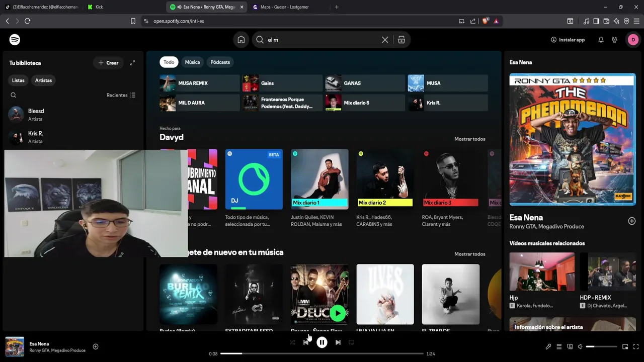Clear the search field with X
The height and width of the screenshot is (362, 644).
point(385,40)
